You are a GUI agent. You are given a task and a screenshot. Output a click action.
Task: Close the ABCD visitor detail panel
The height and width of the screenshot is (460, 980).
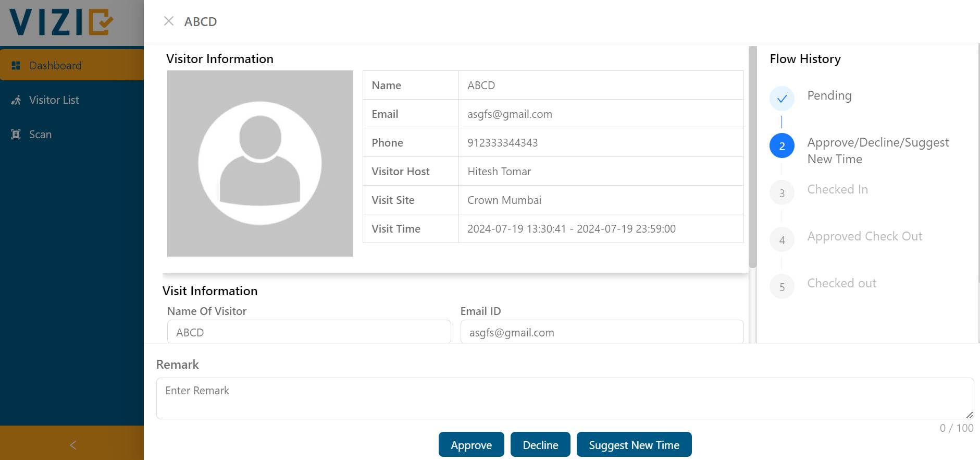(168, 21)
